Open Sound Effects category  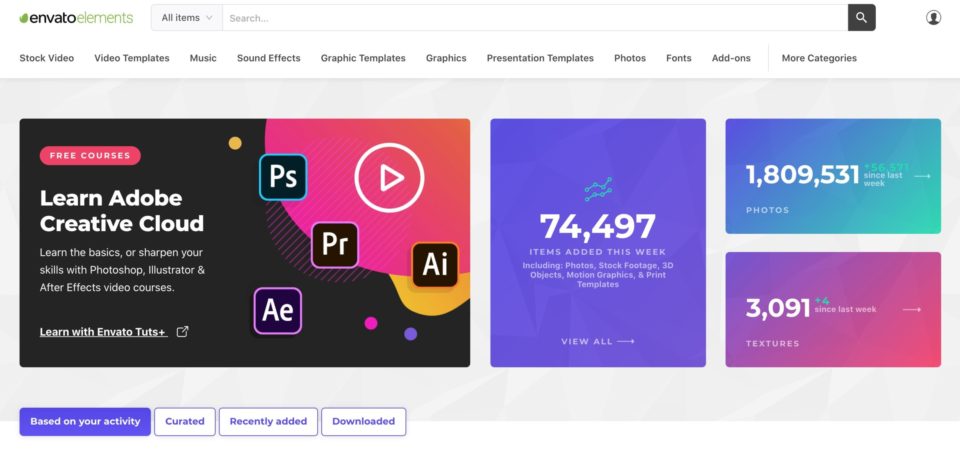(269, 58)
